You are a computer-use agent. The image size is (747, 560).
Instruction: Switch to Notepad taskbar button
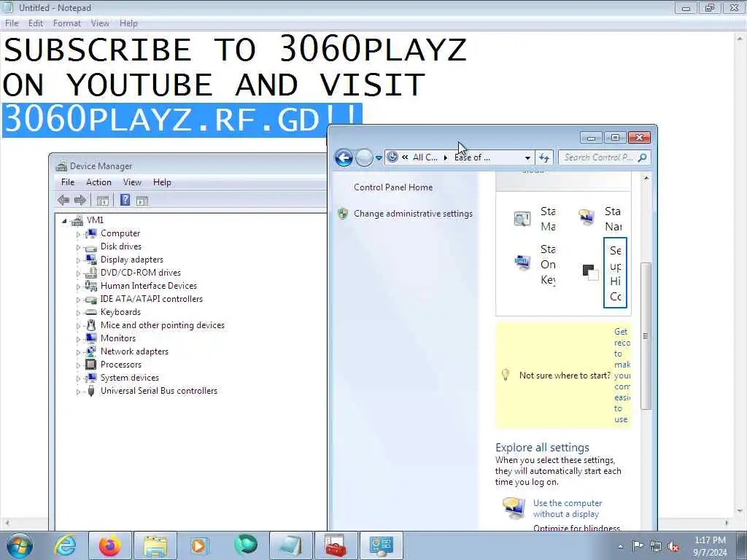290,545
